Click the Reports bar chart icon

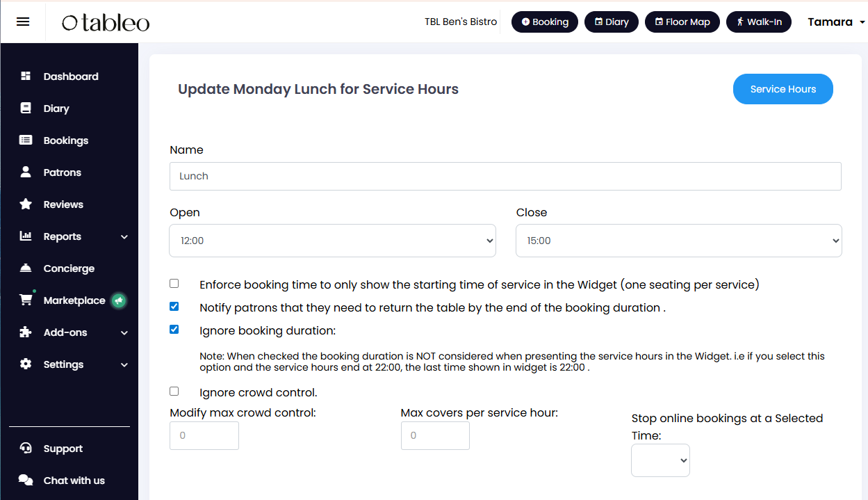click(26, 236)
